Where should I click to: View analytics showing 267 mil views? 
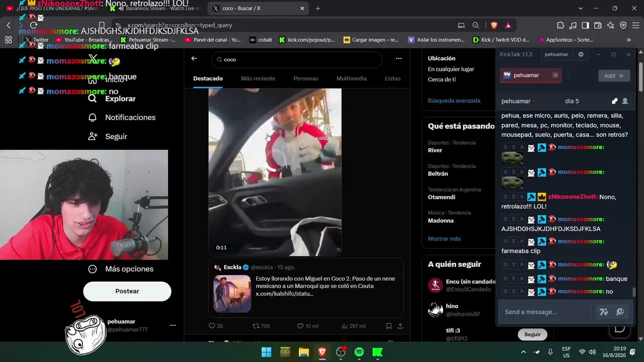point(345,326)
